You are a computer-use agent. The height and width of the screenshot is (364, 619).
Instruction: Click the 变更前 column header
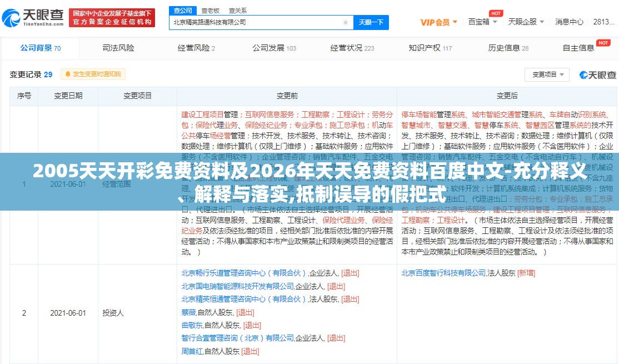point(287,96)
